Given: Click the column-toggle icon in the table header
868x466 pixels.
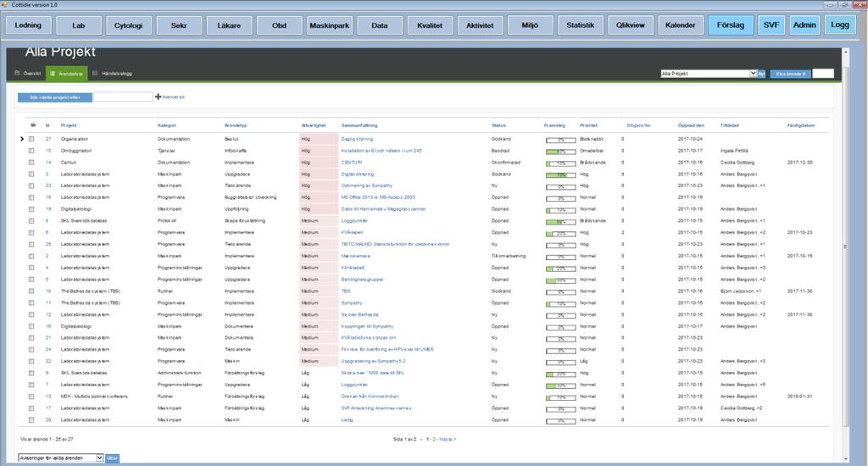Looking at the screenshot, I should (33, 125).
